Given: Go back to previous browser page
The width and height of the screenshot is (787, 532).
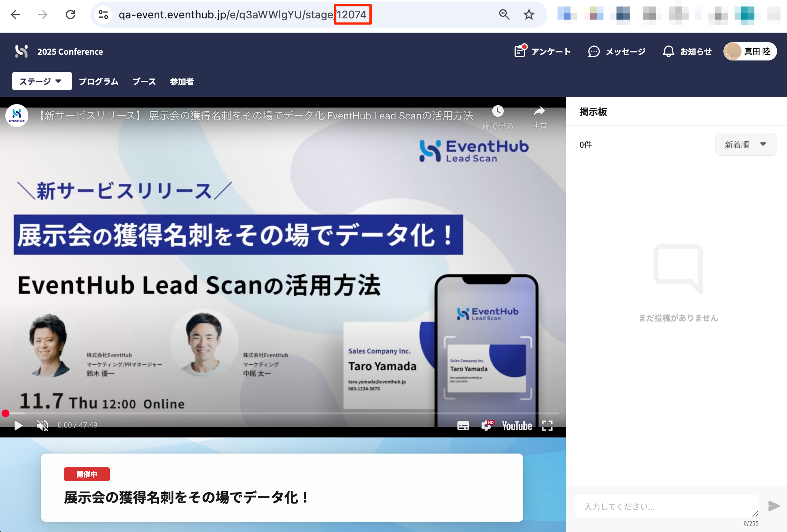Looking at the screenshot, I should pyautogui.click(x=15, y=15).
